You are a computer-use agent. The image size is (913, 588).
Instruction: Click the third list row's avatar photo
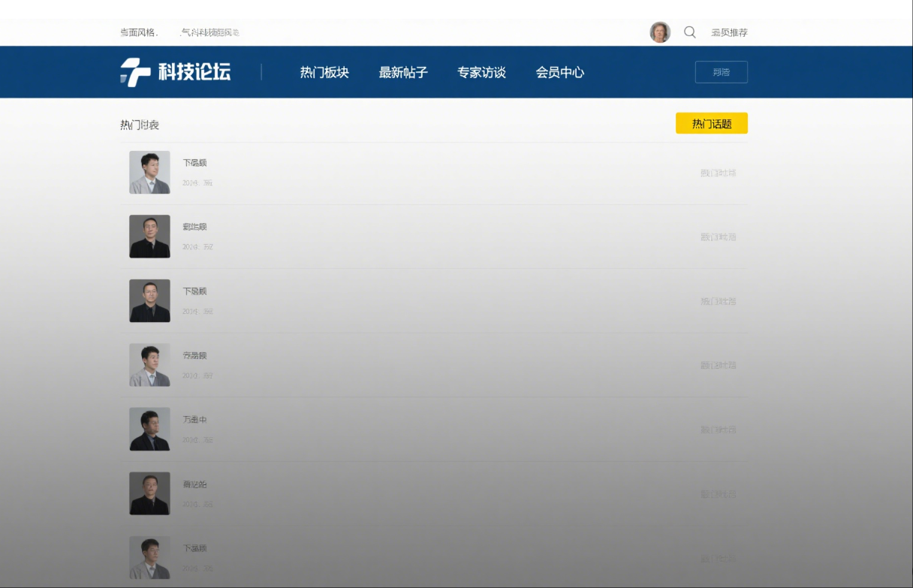point(149,301)
